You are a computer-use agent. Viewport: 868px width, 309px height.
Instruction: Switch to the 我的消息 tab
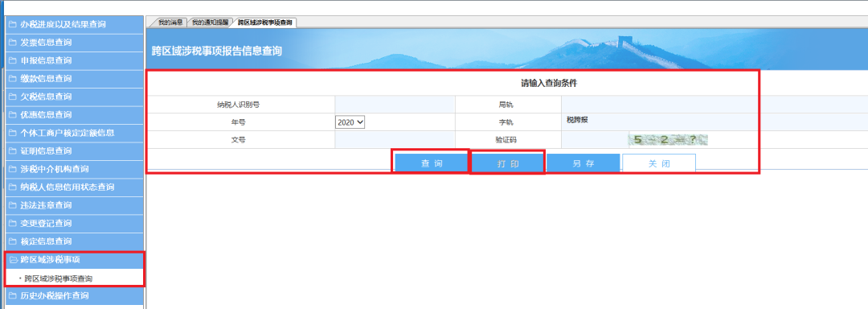point(170,23)
